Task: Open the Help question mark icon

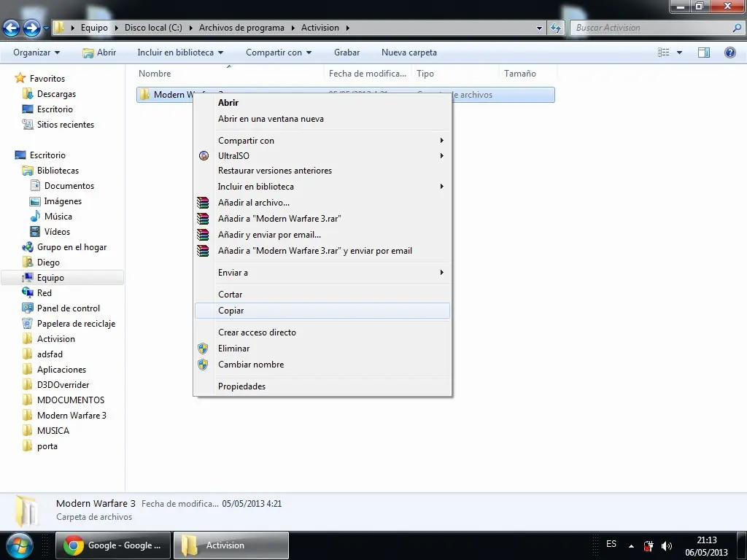Action: click(729, 52)
